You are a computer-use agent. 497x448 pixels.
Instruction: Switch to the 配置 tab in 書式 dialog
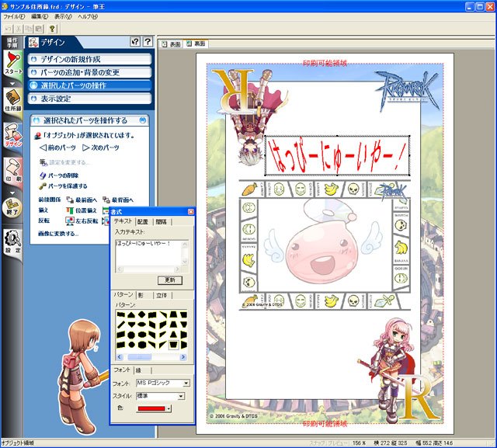pyautogui.click(x=142, y=222)
